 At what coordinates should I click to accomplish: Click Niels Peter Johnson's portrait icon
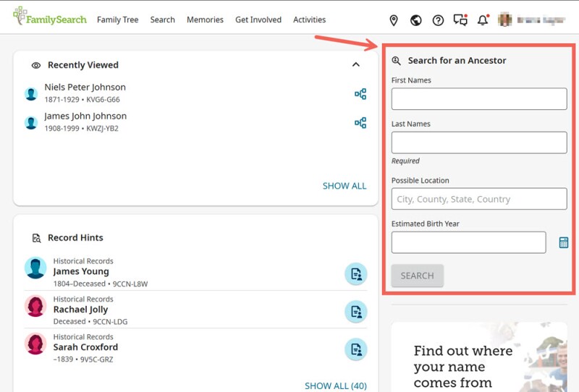pyautogui.click(x=31, y=94)
